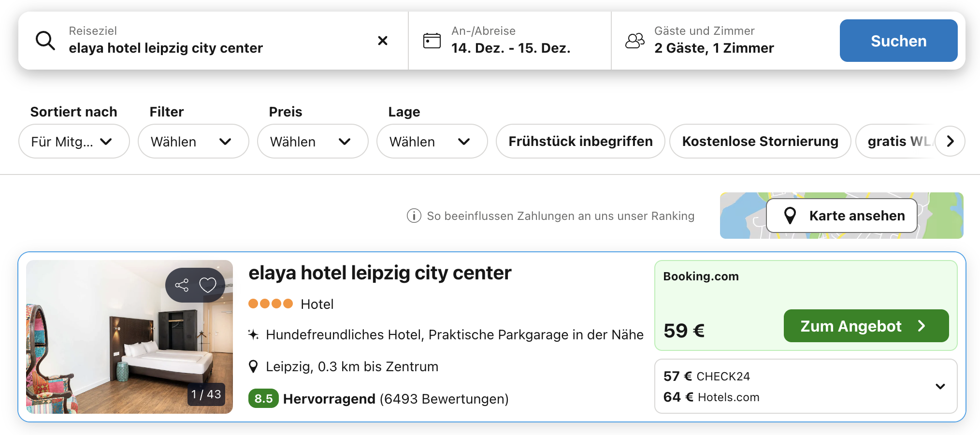Click Zum Angebot for Booking.com
The image size is (980, 435).
(x=865, y=326)
